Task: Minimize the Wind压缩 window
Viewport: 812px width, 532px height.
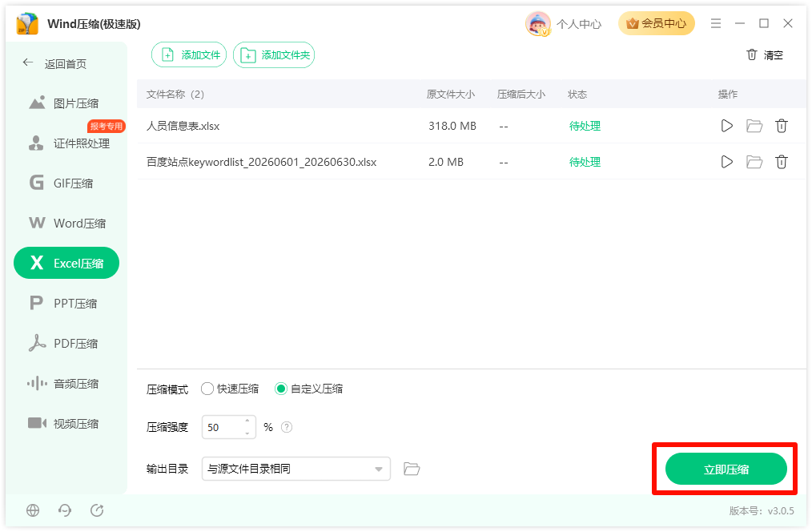Action: 739,23
